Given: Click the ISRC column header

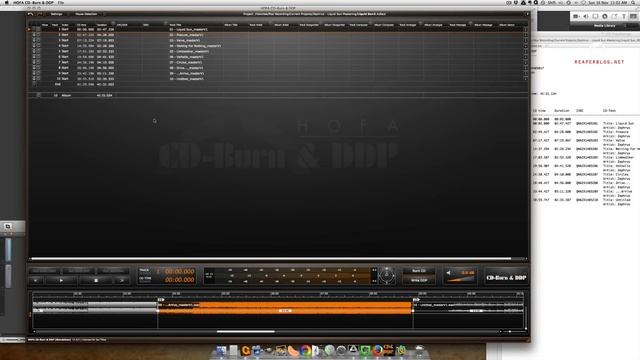Looking at the screenshot, I should coord(122,25).
